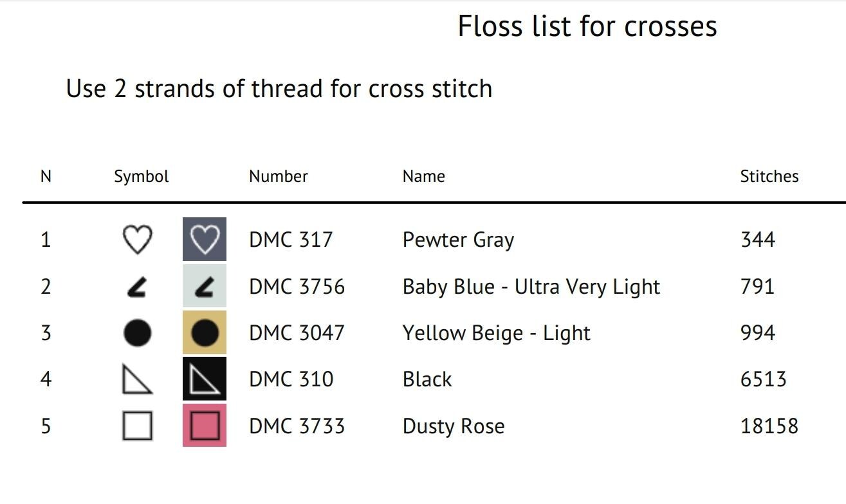Image resolution: width=846 pixels, height=504 pixels.
Task: Click the yellow beige swatch with circle
Action: pos(205,332)
